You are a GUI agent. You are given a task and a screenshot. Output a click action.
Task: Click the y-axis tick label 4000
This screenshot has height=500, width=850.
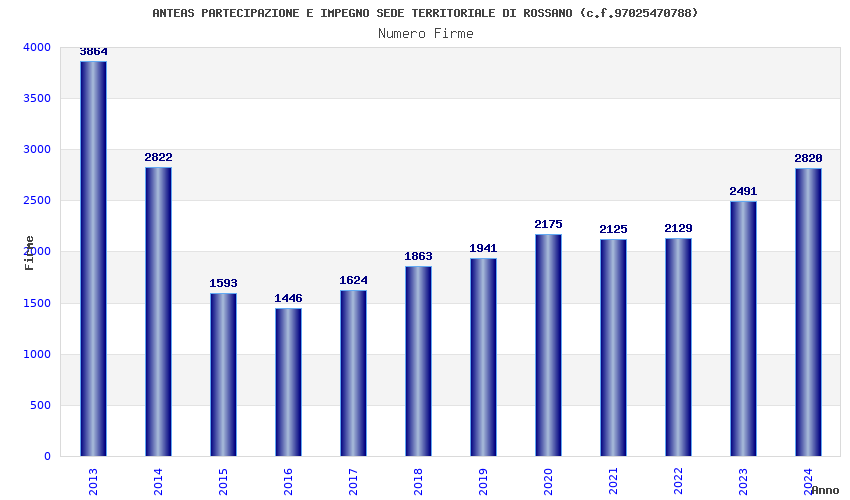pyautogui.click(x=37, y=48)
